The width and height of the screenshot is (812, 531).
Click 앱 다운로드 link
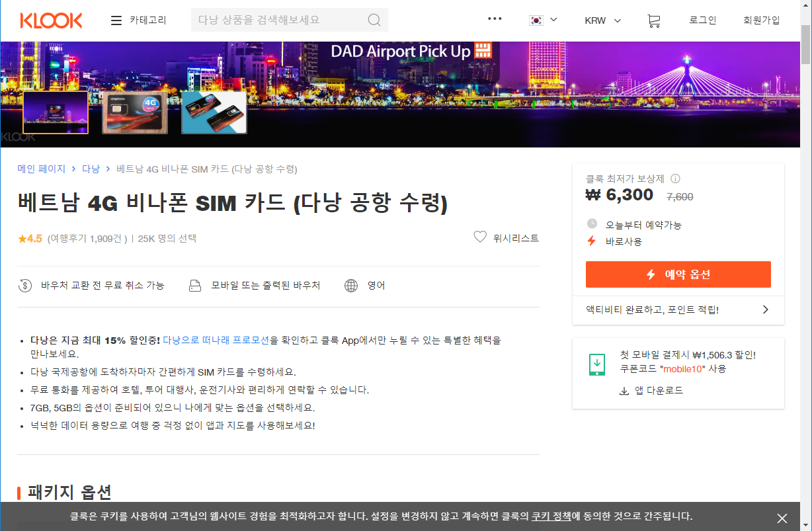pyautogui.click(x=659, y=391)
